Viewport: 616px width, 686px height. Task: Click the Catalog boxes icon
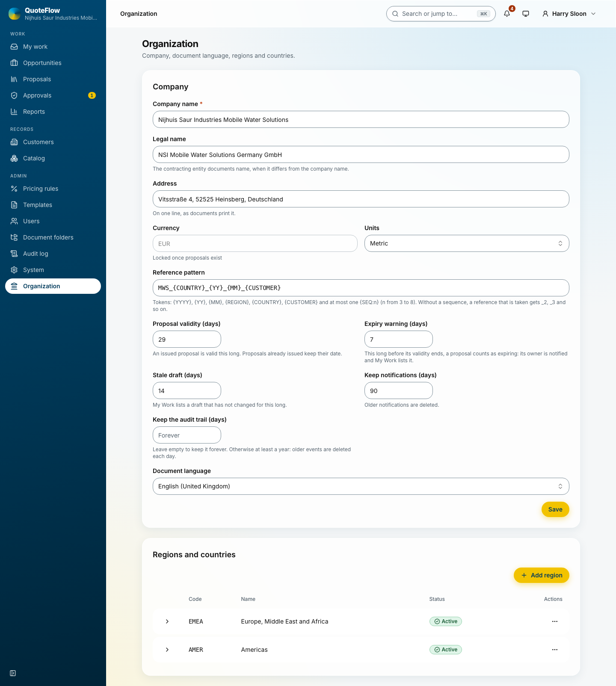pos(14,158)
